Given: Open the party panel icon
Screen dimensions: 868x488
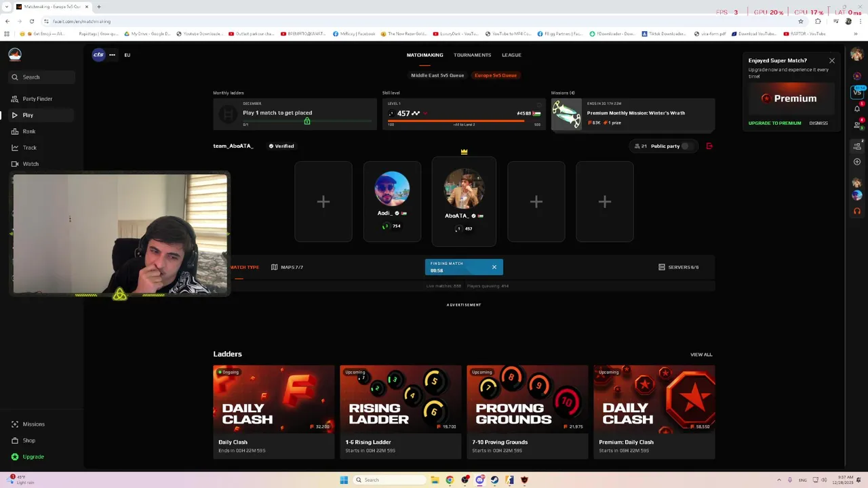Looking at the screenshot, I should click(857, 146).
